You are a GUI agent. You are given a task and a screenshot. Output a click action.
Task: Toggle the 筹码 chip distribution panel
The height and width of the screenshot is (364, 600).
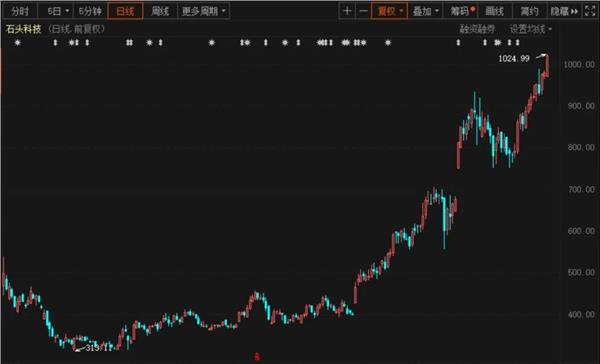460,11
